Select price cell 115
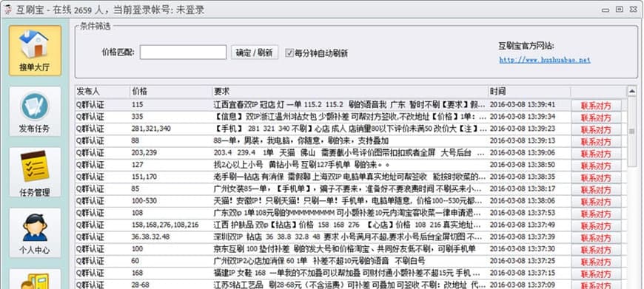644x289 pixels. 137,104
